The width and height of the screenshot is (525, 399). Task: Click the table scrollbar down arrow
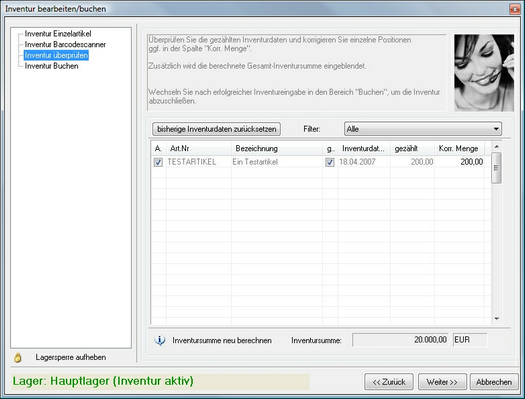click(x=497, y=319)
